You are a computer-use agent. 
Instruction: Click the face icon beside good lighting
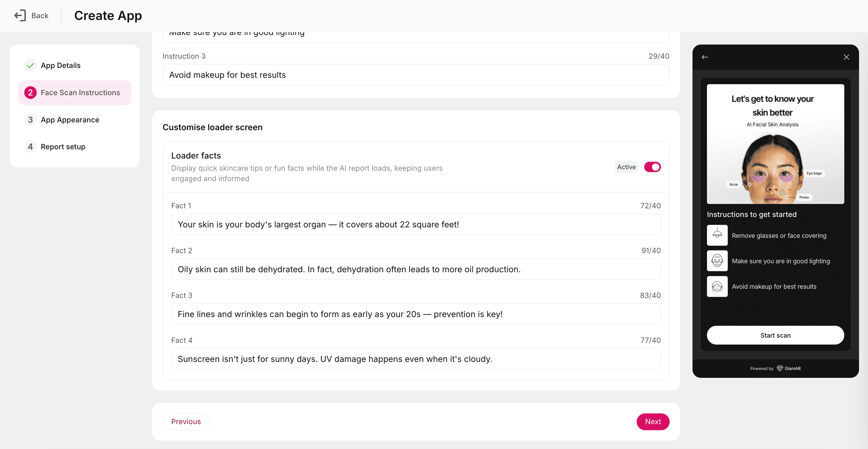pyautogui.click(x=717, y=261)
